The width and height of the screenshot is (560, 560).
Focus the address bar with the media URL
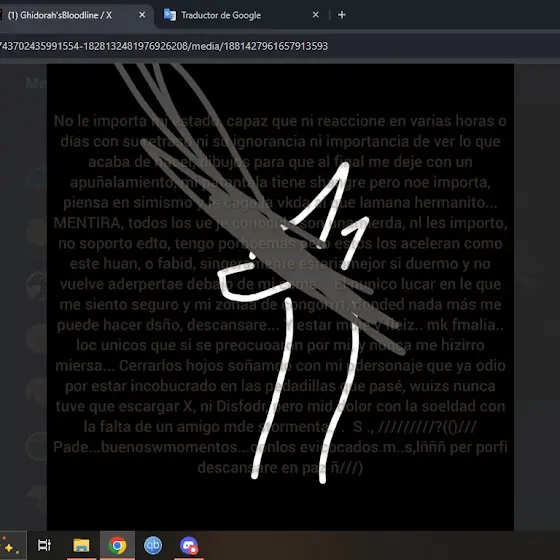pos(280,46)
